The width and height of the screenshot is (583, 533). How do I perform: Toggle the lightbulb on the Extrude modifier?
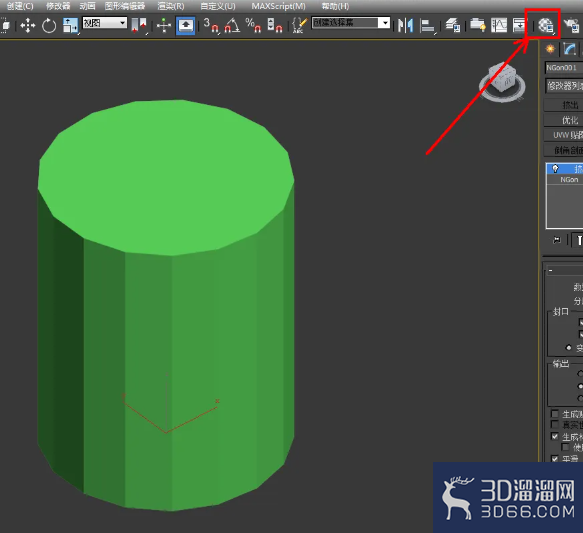555,169
